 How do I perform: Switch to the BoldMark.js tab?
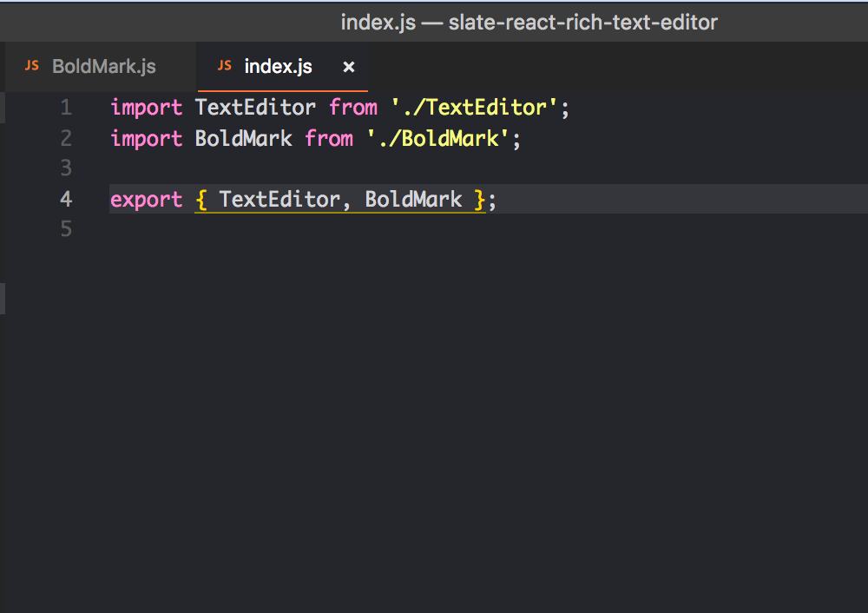coord(100,67)
